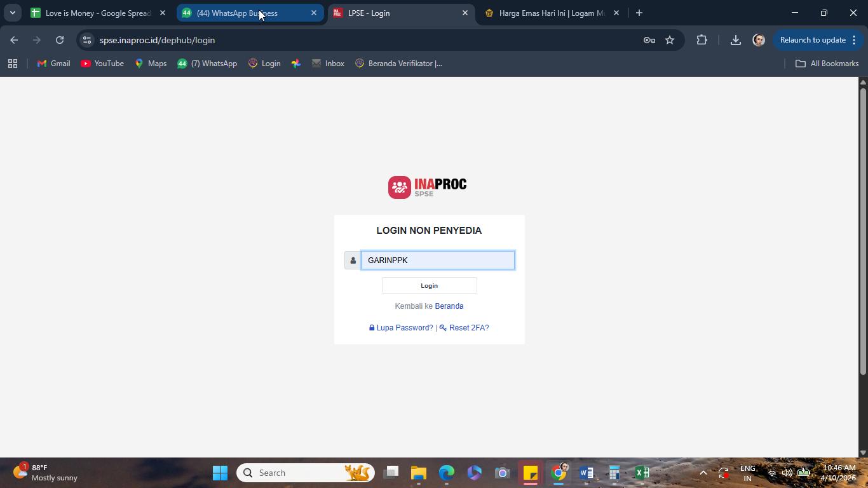Image resolution: width=868 pixels, height=488 pixels.
Task: Open the Chrome profile avatar
Action: coord(759,40)
